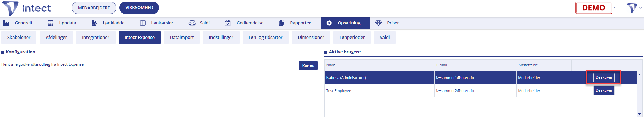Deactivate the Test Employee user
Screen dimensions: 644x123
click(604, 90)
